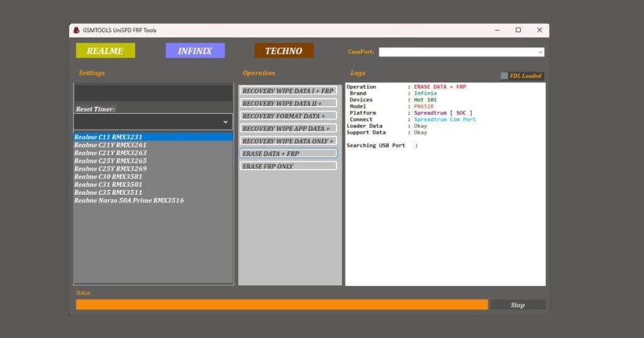Start RECOVERY WIPE APP DATA +
Screen dimensions: 644x338
pos(288,128)
